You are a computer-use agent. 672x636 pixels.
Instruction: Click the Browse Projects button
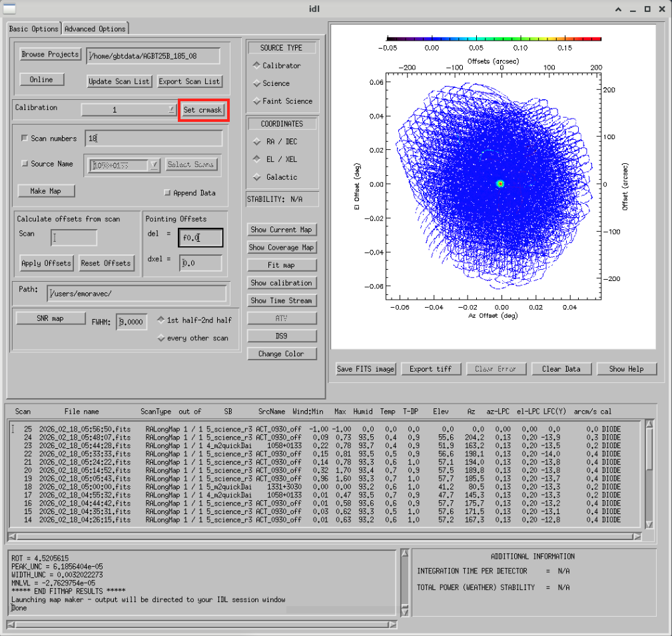50,55
